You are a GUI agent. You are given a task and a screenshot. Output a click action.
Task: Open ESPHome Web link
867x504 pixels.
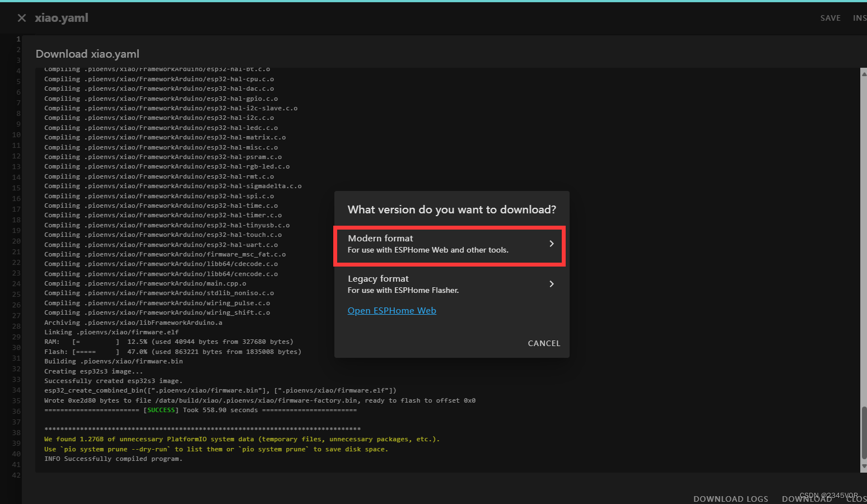pyautogui.click(x=391, y=311)
